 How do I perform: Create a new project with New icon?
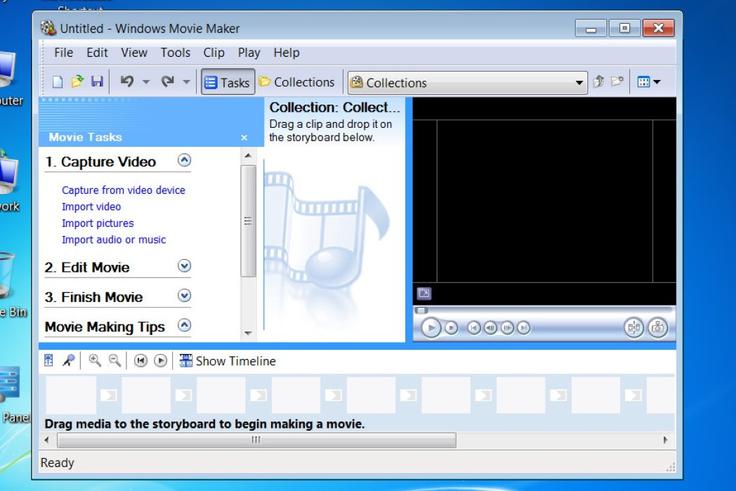tap(57, 82)
